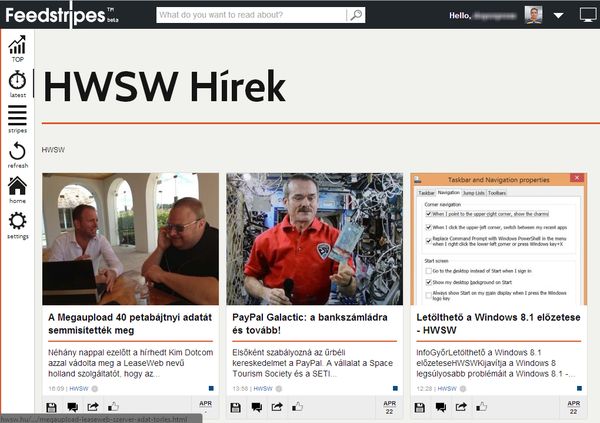Click HWSW source link under Megaupload article
The image size is (600, 423).
tap(79, 389)
